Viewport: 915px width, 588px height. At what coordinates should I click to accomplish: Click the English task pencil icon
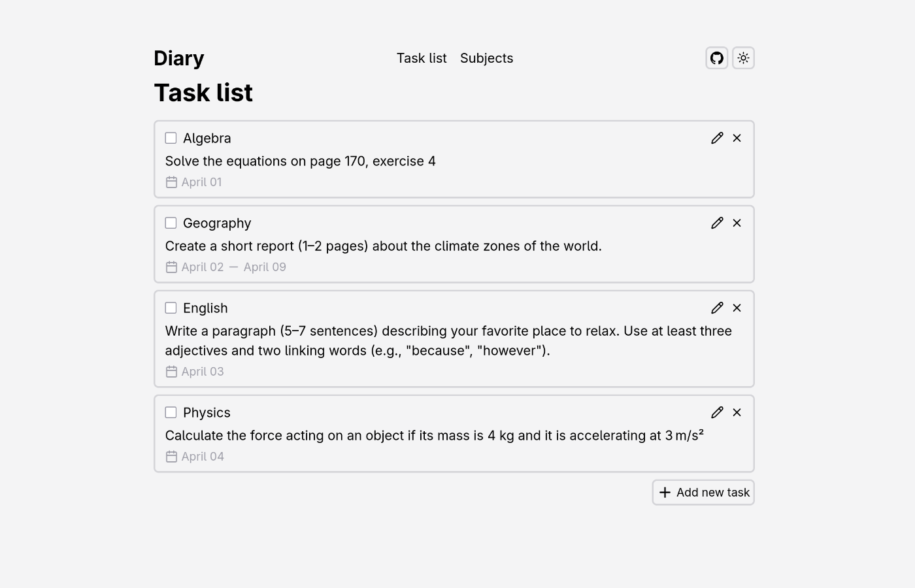[717, 308]
